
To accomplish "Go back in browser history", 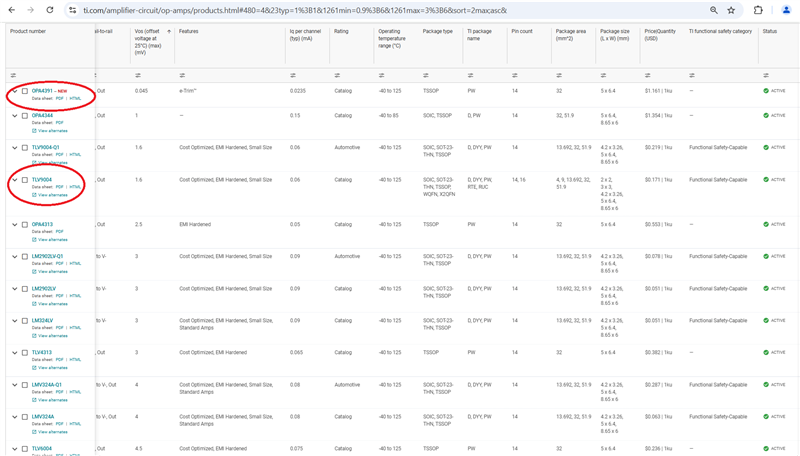I will pos(12,10).
